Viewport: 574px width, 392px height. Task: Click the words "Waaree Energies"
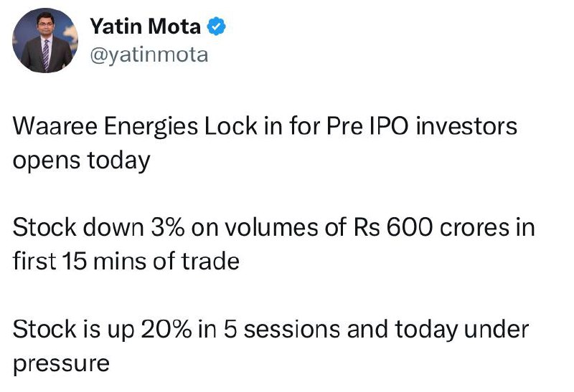pyautogui.click(x=105, y=126)
